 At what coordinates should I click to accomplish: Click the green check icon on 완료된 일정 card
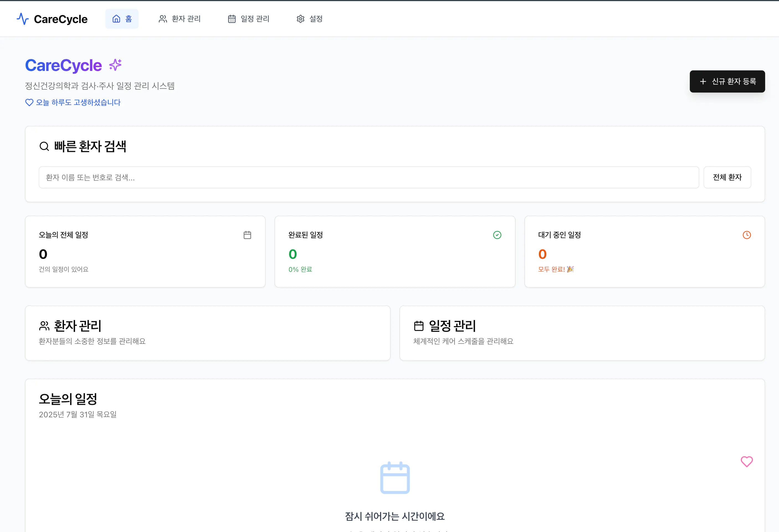tap(497, 235)
